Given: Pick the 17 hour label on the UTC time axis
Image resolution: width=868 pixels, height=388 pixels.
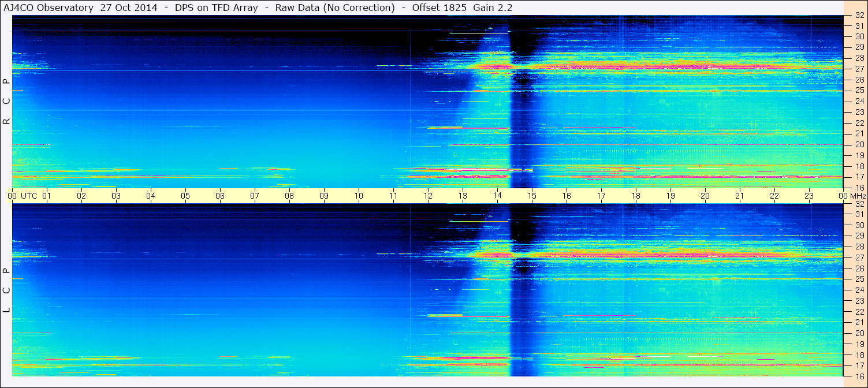Looking at the screenshot, I should (x=601, y=196).
